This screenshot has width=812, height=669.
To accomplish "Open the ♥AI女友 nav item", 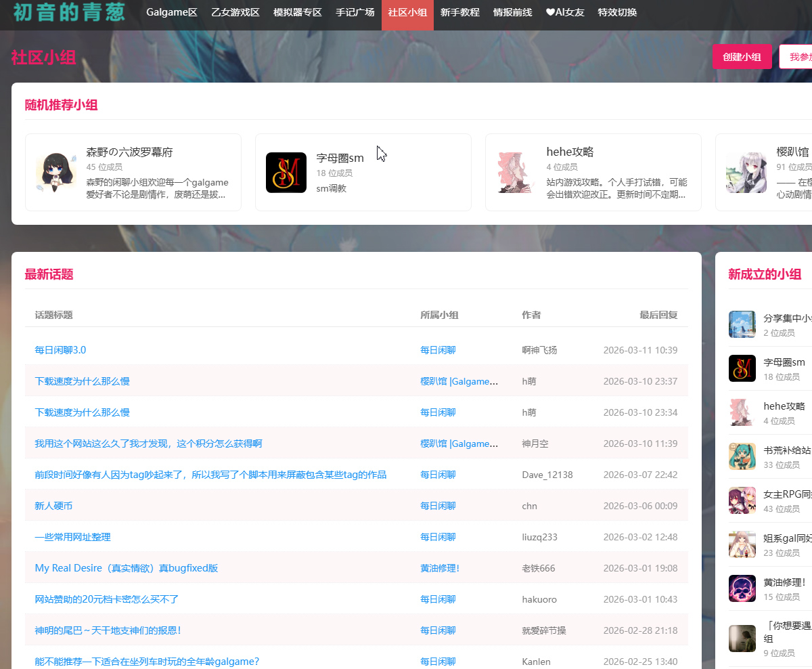I will click(x=564, y=12).
